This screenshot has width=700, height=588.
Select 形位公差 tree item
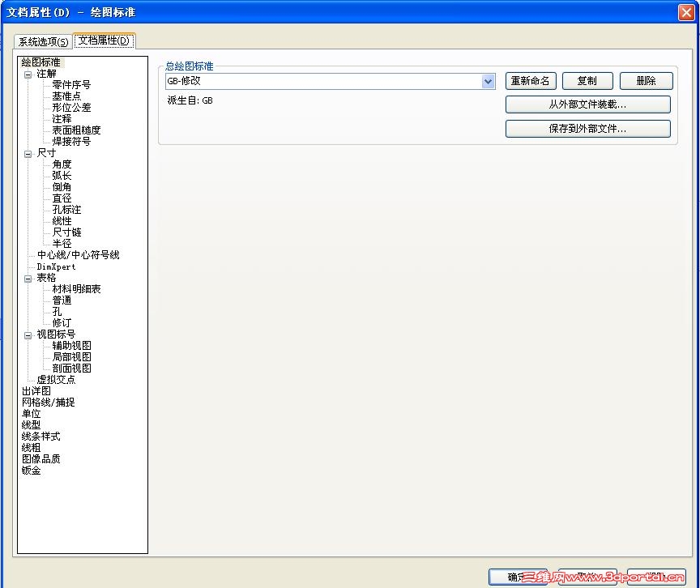point(71,108)
